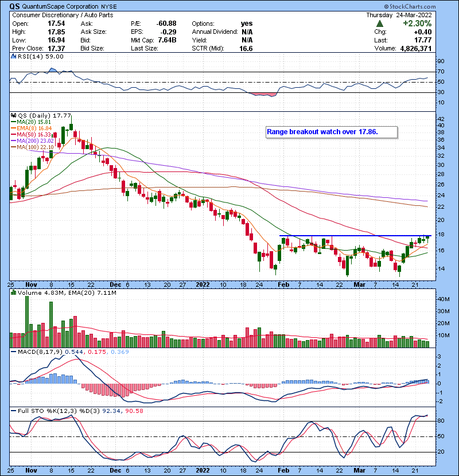Click the 42 price level on price axis
Image resolution: width=459 pixels, height=476 pixels.
441,119
